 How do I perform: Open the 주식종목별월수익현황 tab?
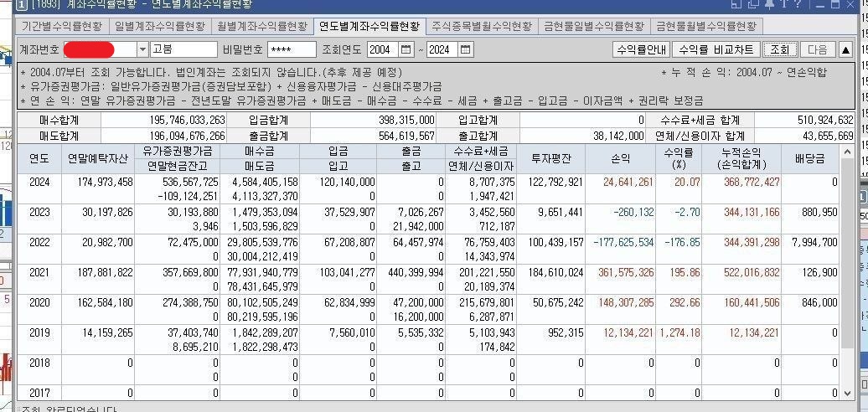click(481, 26)
